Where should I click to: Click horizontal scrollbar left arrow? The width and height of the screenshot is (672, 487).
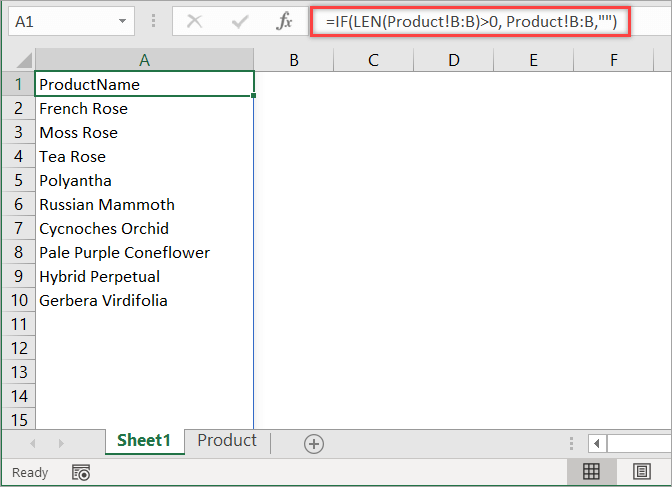tap(597, 444)
